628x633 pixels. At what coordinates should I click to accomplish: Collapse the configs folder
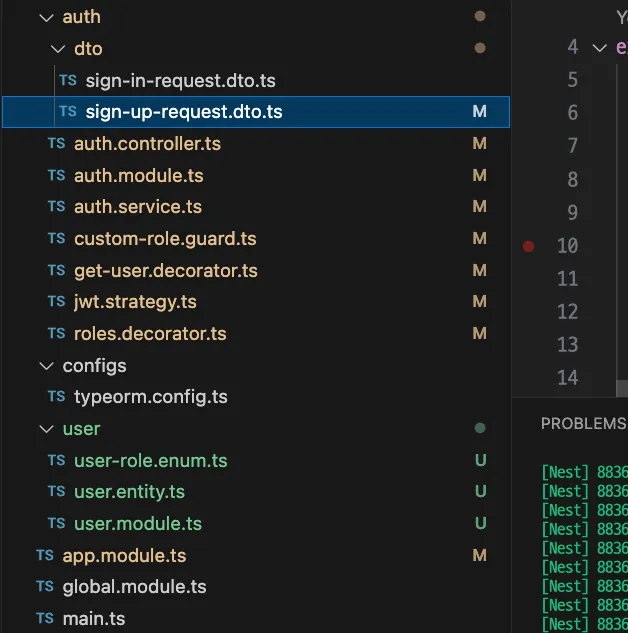(45, 366)
